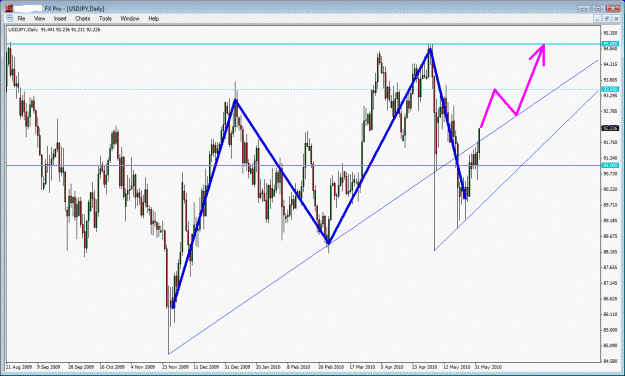Click the USDJPY,Daily chart label text

tap(23, 30)
